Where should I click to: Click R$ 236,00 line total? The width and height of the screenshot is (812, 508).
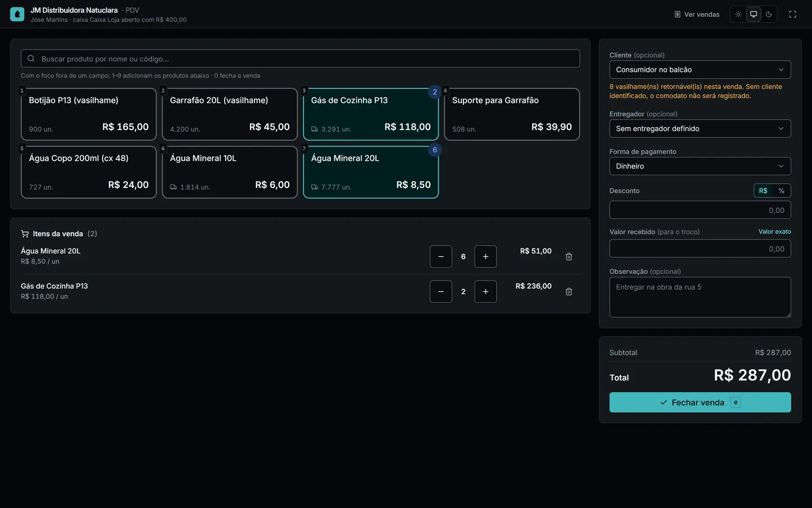click(x=533, y=286)
